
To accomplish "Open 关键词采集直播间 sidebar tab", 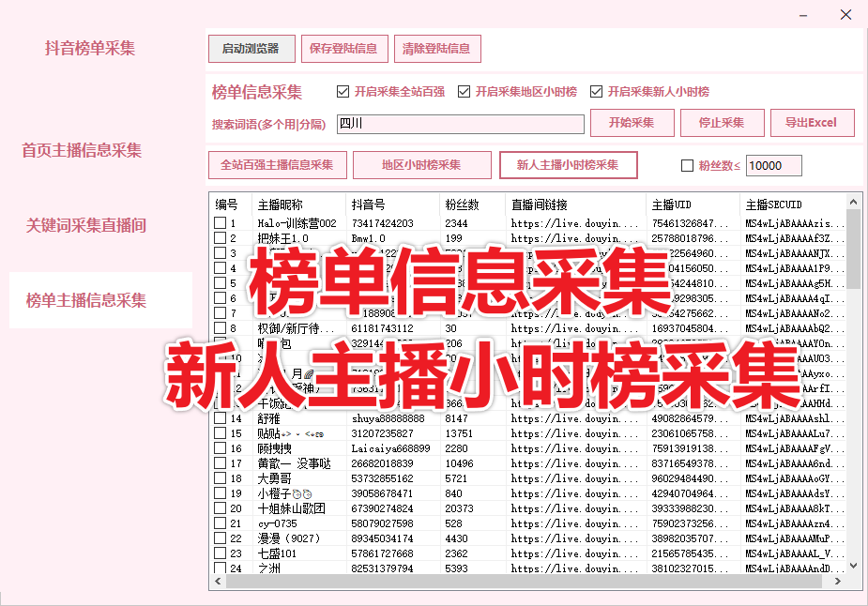I will 86,225.
